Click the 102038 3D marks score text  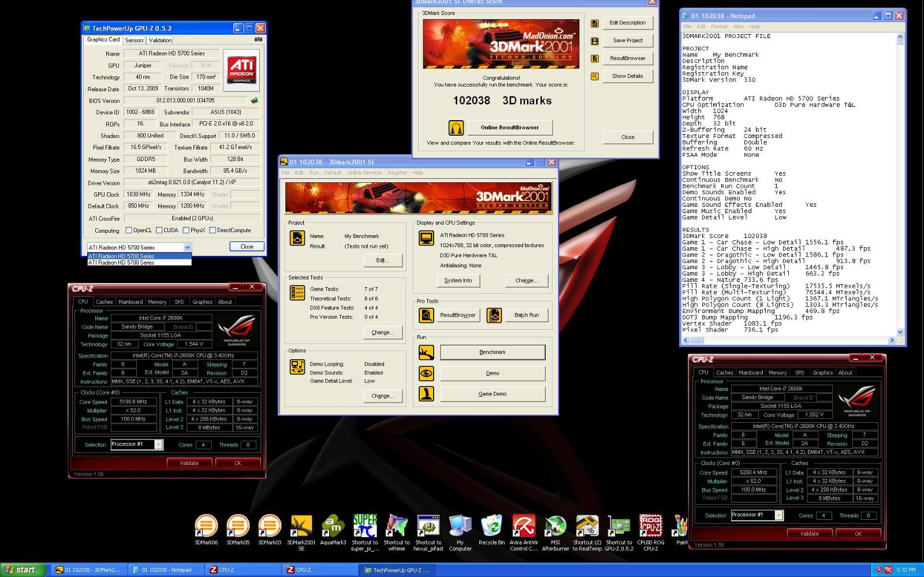pyautogui.click(x=502, y=100)
